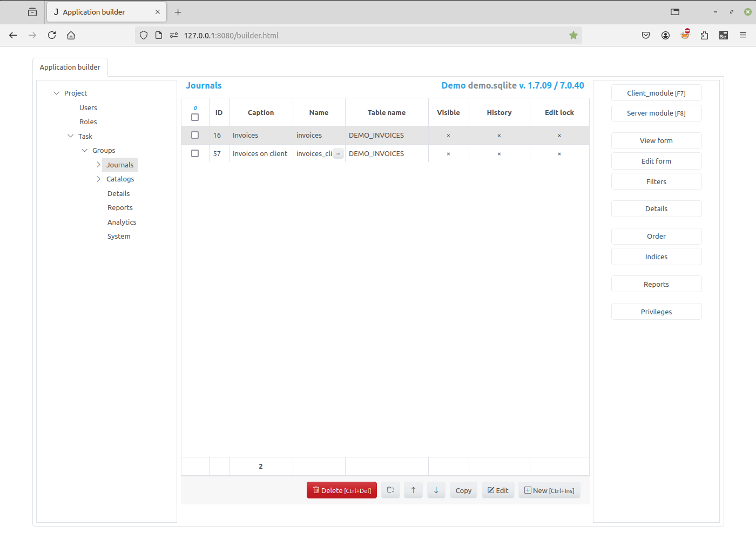This screenshot has width=756, height=533.
Task: Open the Client_module [F7] editor
Action: [656, 92]
